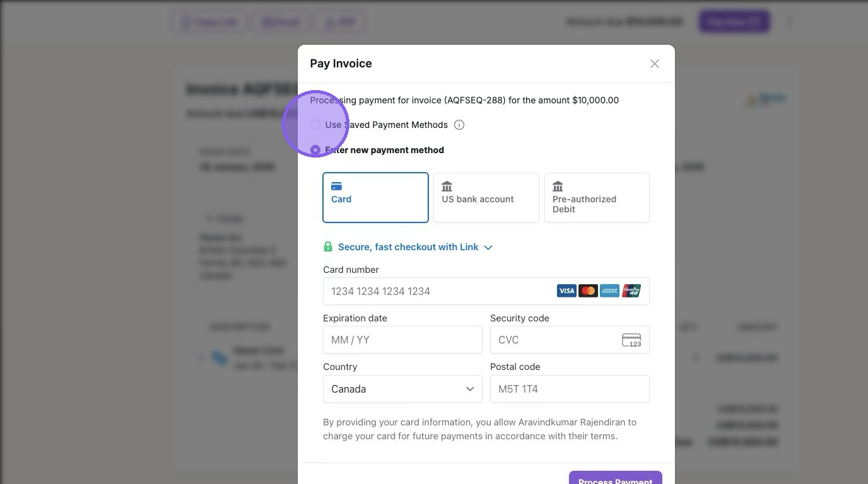Screen dimensions: 868x484
Task: Click the American Express logo
Action: tap(609, 291)
